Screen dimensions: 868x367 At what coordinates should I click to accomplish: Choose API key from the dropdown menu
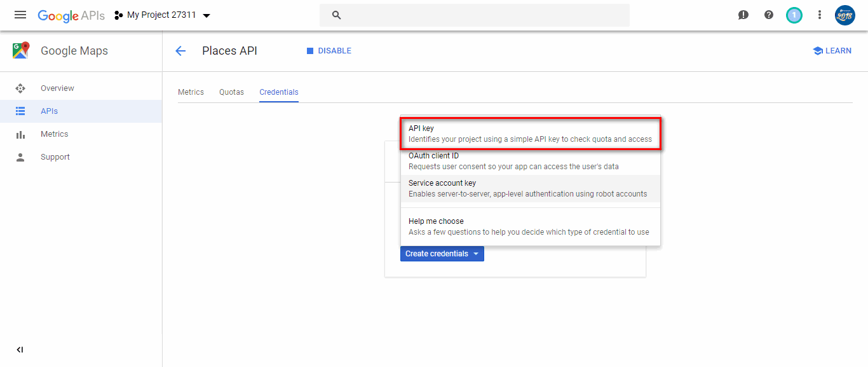[x=531, y=134]
